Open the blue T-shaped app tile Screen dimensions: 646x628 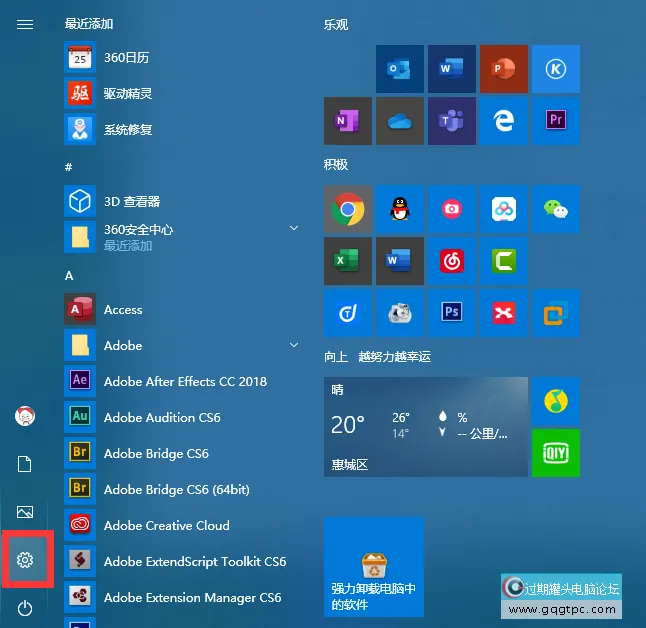tap(348, 313)
